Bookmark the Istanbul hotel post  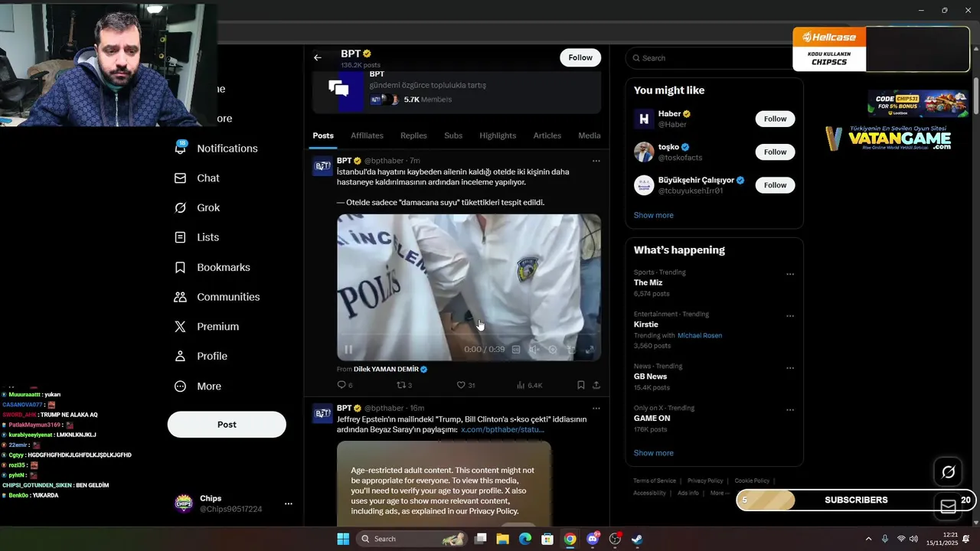click(x=580, y=385)
